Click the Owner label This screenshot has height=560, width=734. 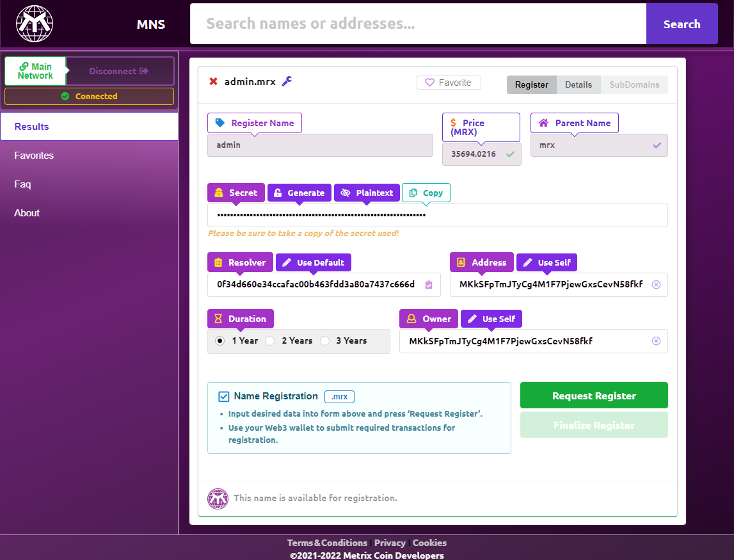coord(429,319)
